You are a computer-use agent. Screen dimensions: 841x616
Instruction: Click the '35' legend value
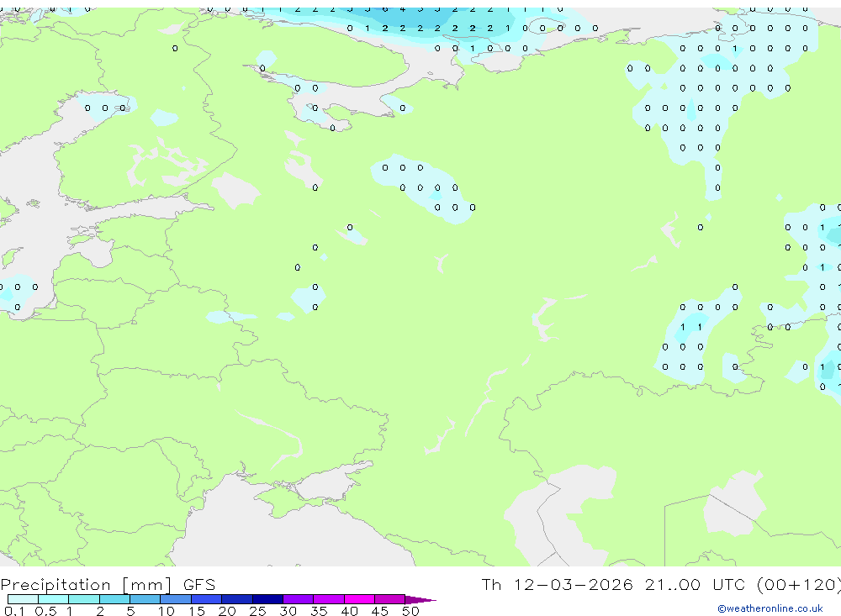point(319,611)
